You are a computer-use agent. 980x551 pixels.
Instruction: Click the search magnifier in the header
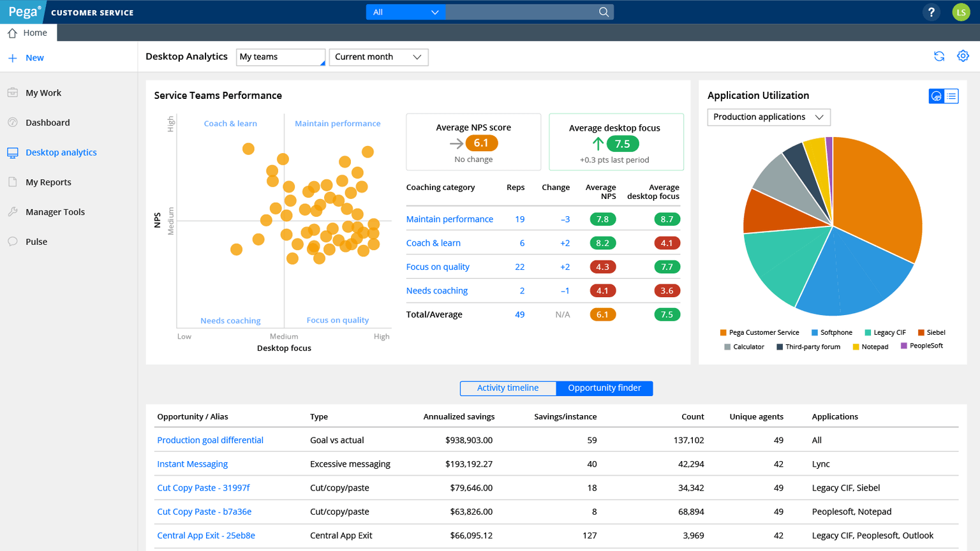point(603,11)
